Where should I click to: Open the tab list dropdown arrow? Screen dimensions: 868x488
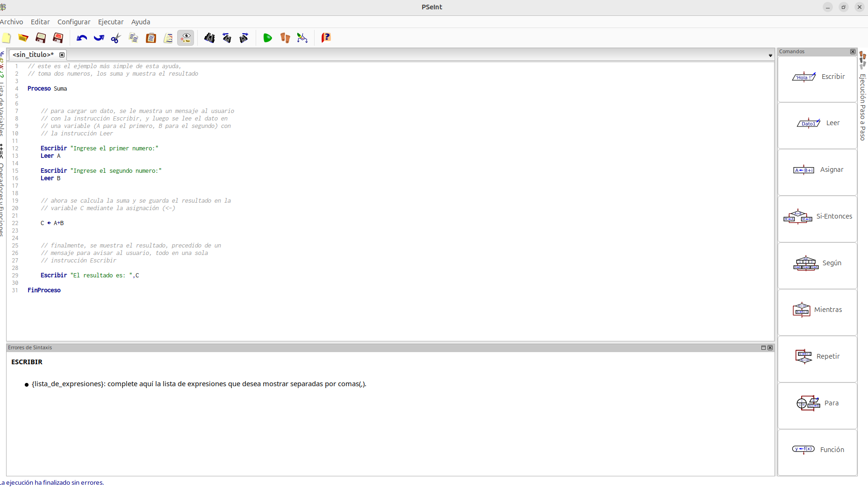[770, 56]
